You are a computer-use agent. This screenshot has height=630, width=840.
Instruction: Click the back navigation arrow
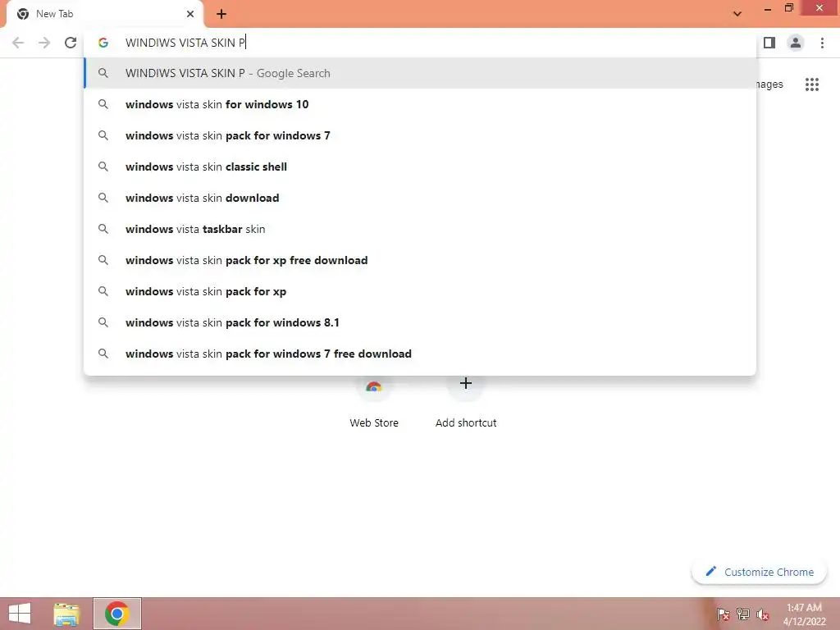tap(18, 43)
